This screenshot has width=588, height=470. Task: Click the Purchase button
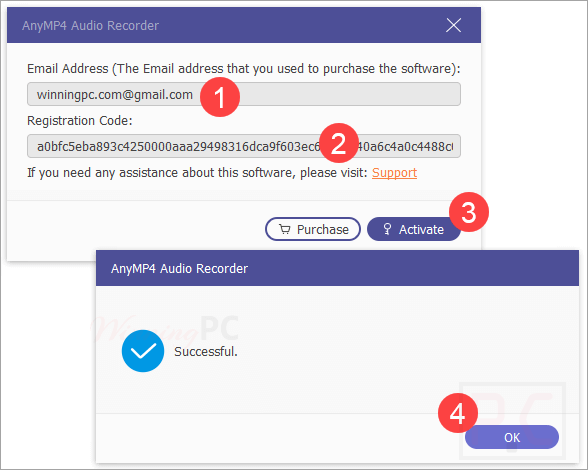click(x=313, y=229)
